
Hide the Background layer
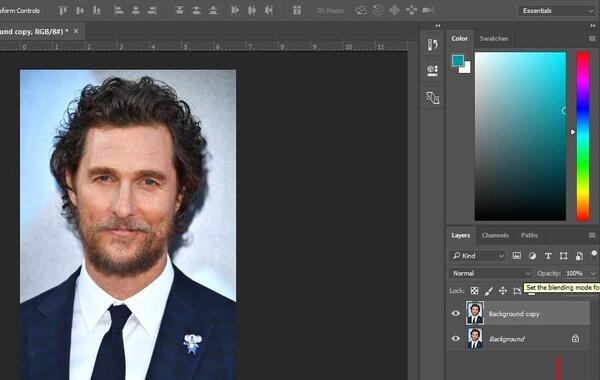click(x=455, y=338)
